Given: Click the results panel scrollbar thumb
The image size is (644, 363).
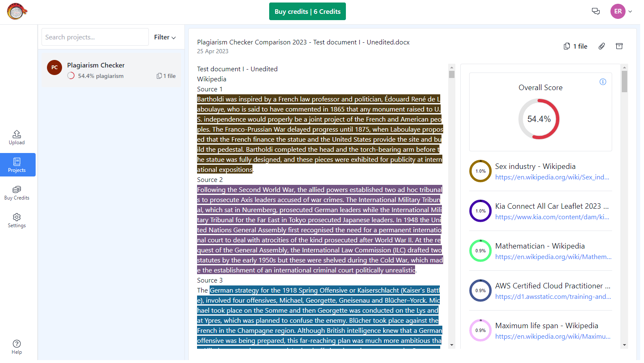Looking at the screenshot, I should coord(624,81).
